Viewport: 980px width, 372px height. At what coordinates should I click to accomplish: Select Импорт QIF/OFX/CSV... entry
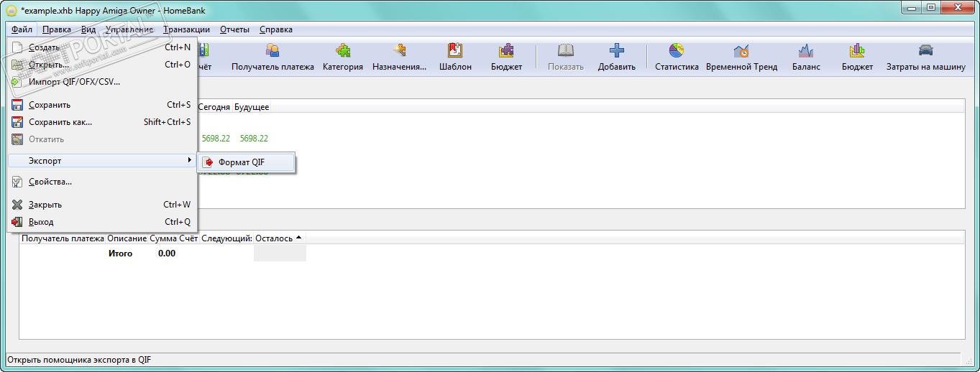[x=101, y=82]
